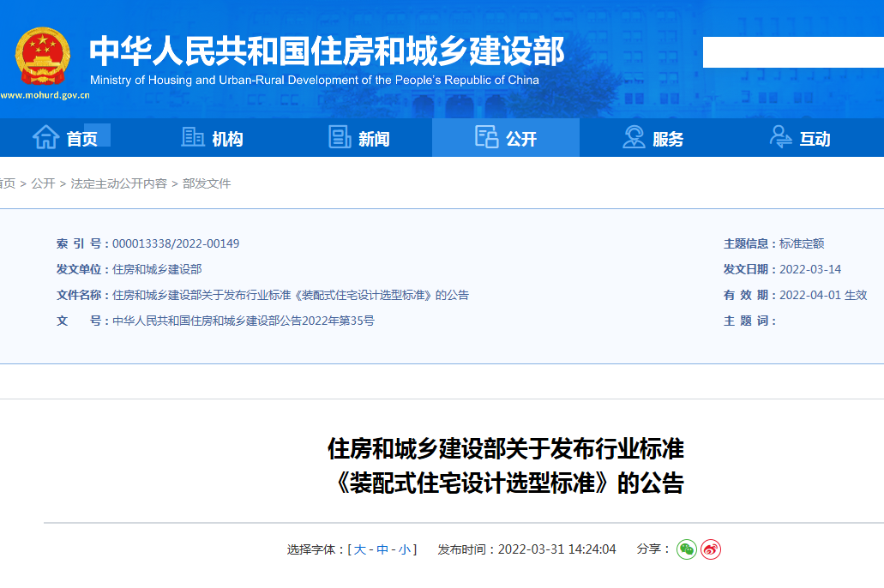Image resolution: width=884 pixels, height=588 pixels.
Task: Set font size to 小
Action: pyautogui.click(x=404, y=549)
